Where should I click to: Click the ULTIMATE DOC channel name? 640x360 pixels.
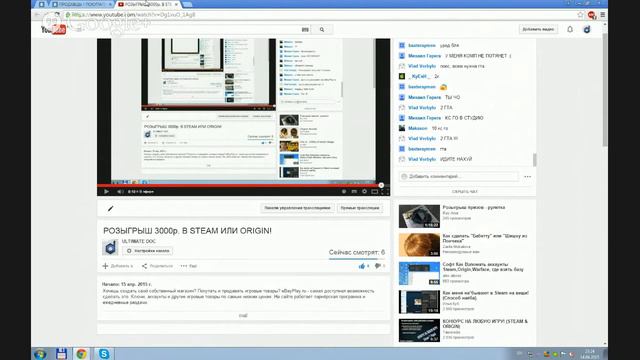click(x=138, y=241)
